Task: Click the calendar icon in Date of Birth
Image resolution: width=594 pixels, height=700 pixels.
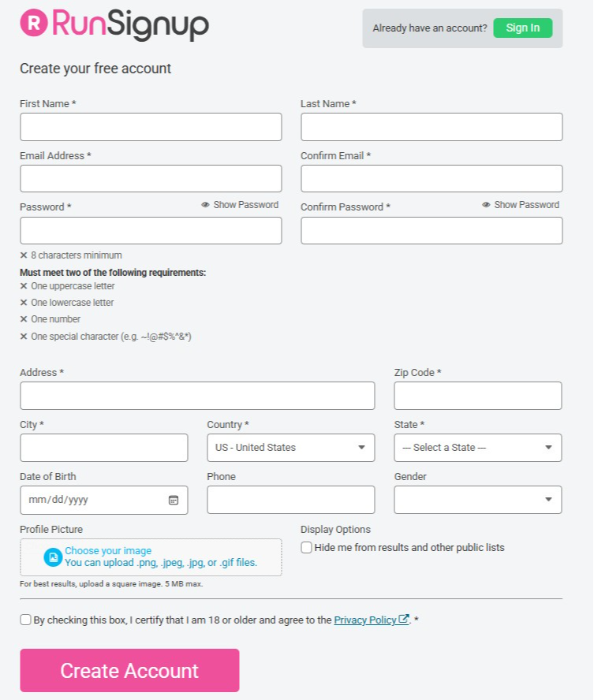Action: (174, 500)
